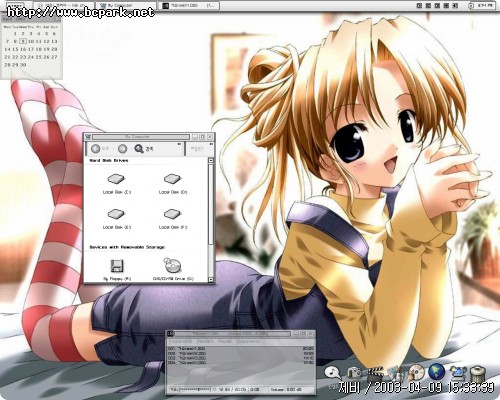Switch to the first taskbar window button

(x=64, y=5)
